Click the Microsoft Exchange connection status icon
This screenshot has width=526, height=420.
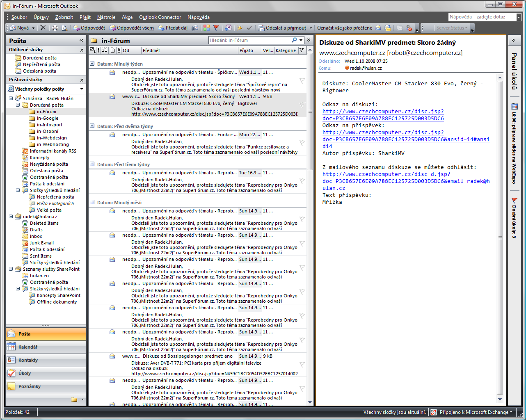434,412
